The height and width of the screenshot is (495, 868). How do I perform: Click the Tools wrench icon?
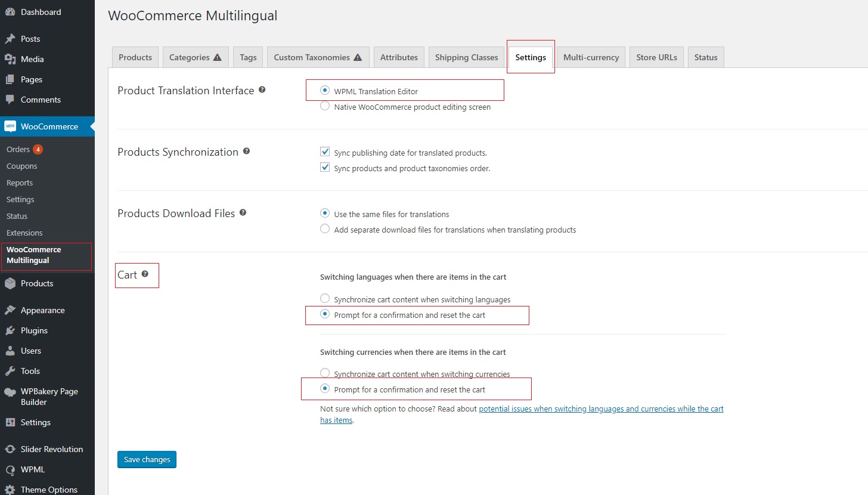click(x=10, y=371)
